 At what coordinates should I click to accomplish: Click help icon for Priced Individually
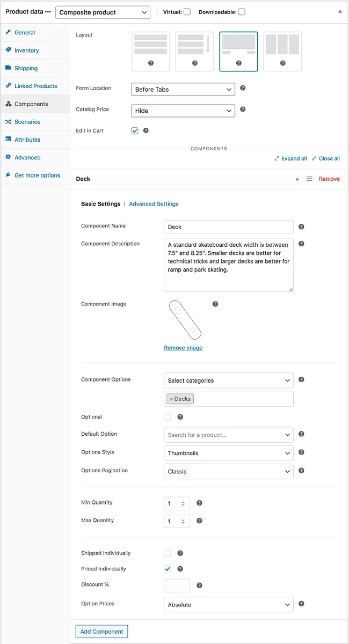[180, 569]
